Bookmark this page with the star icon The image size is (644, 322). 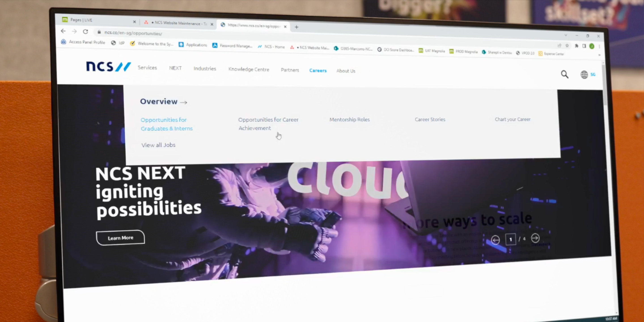(567, 45)
